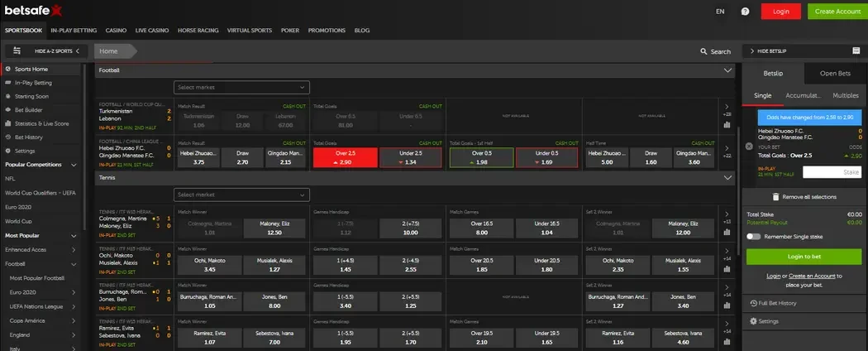This screenshot has width=868, height=351.
Task: Select Maloney, Eliz match winner 12.50
Action: 274,228
